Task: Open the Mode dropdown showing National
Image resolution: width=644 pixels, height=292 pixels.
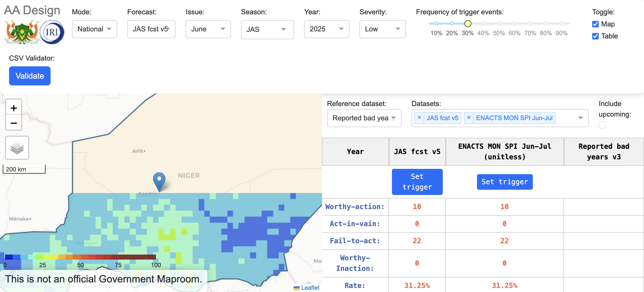Action: pos(94,29)
